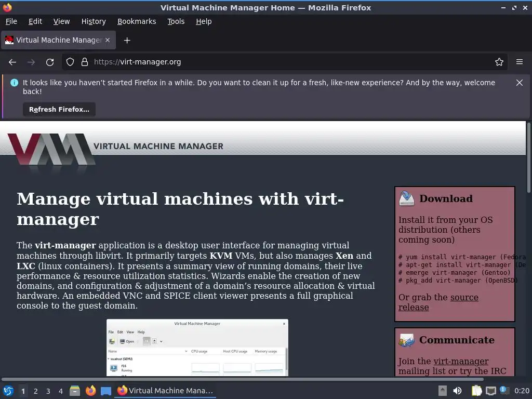Click the VMM logo in page header
The image size is (532, 399).
point(51,149)
